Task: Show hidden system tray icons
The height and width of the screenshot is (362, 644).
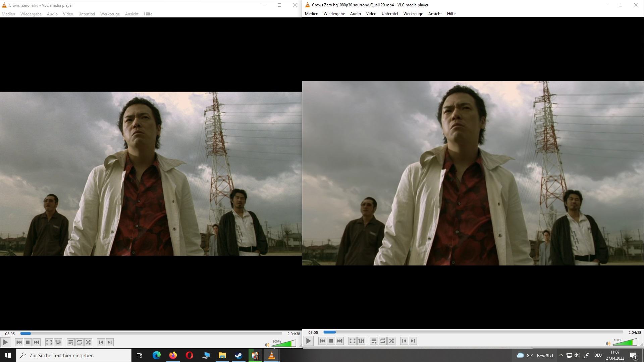Action: point(561,355)
